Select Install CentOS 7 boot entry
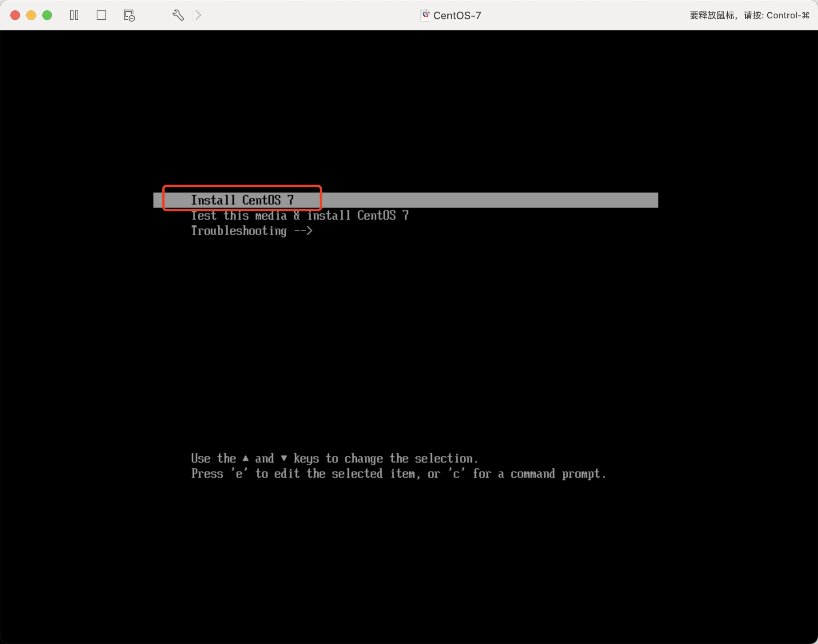Image resolution: width=818 pixels, height=644 pixels. [406, 200]
